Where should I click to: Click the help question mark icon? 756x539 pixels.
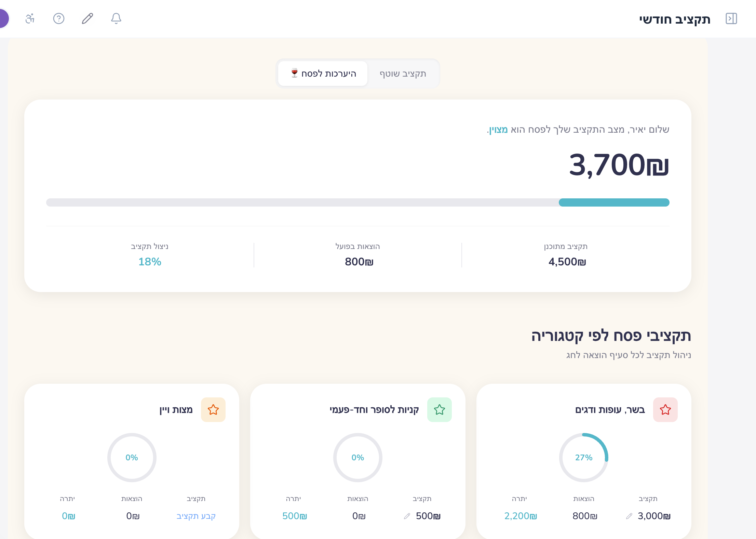(x=58, y=19)
